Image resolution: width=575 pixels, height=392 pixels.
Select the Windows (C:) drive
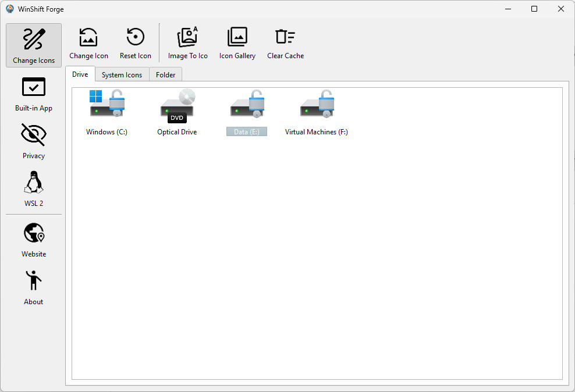(x=107, y=113)
